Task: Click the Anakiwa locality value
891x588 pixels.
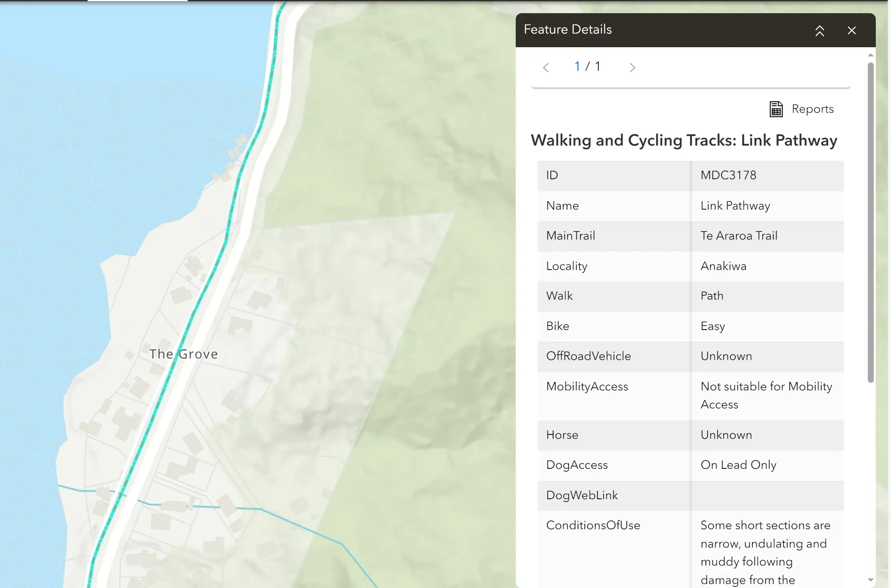Action: pyautogui.click(x=723, y=266)
